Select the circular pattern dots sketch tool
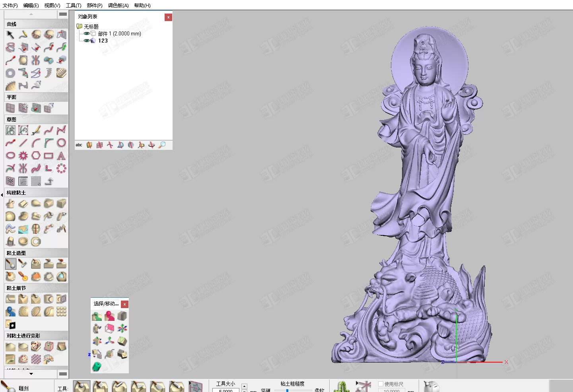 [x=61, y=168]
